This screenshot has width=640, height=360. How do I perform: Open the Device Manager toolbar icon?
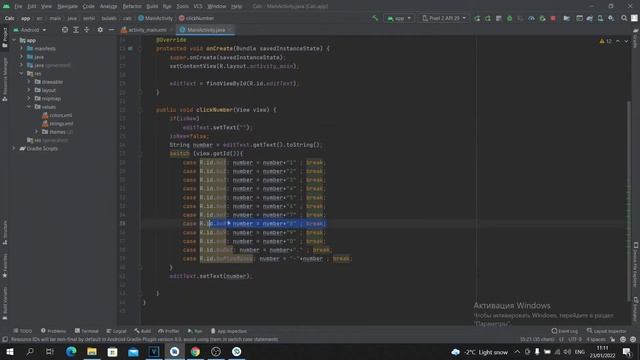[x=600, y=18]
